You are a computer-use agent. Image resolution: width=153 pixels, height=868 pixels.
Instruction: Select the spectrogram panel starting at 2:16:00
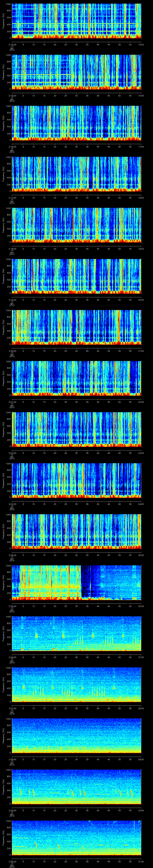click(76, 123)
